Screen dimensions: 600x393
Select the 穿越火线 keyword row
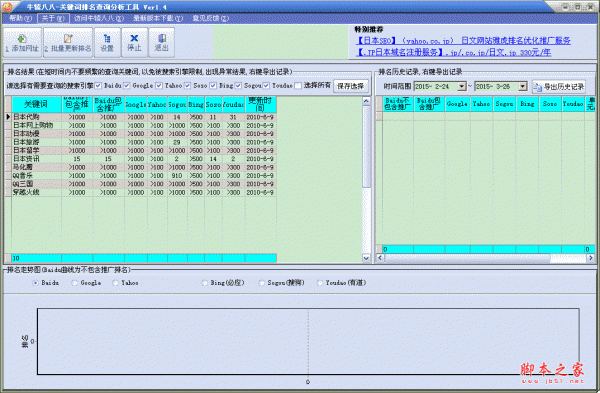tap(144, 192)
